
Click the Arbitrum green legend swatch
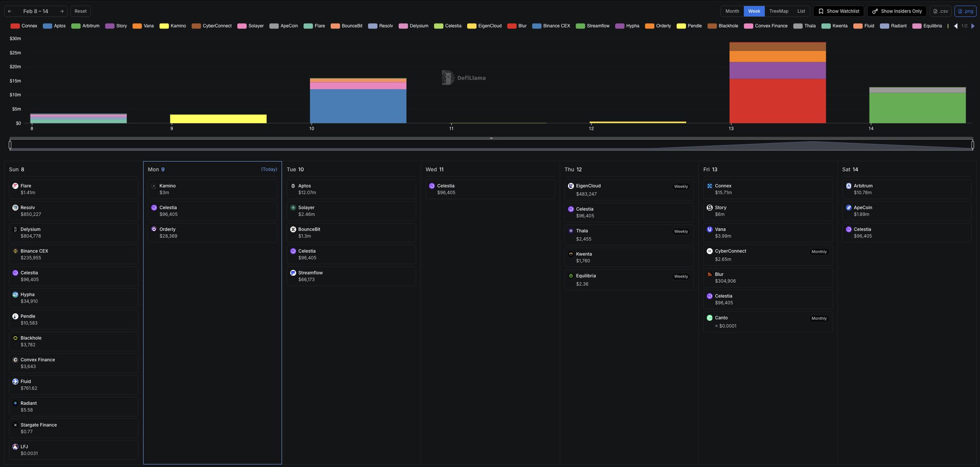(76, 26)
